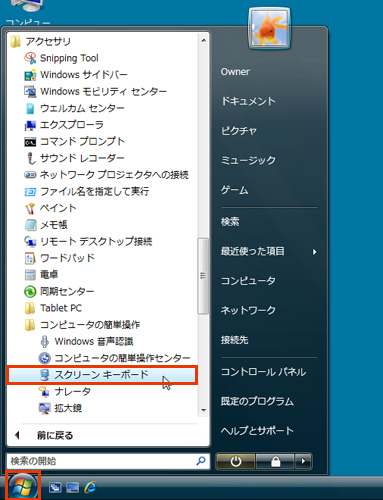Open メモ帳 notepad icon
The height and width of the screenshot is (500, 383).
tap(30, 225)
